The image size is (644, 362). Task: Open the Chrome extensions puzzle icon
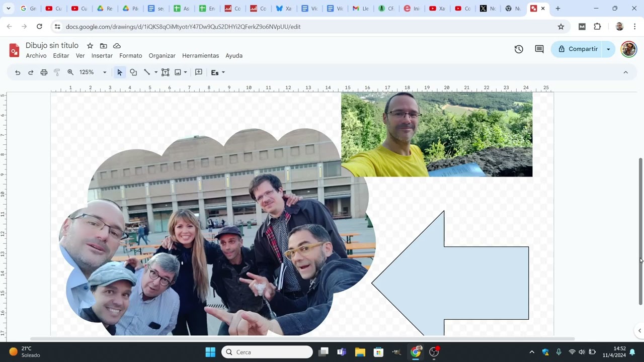[597, 27]
